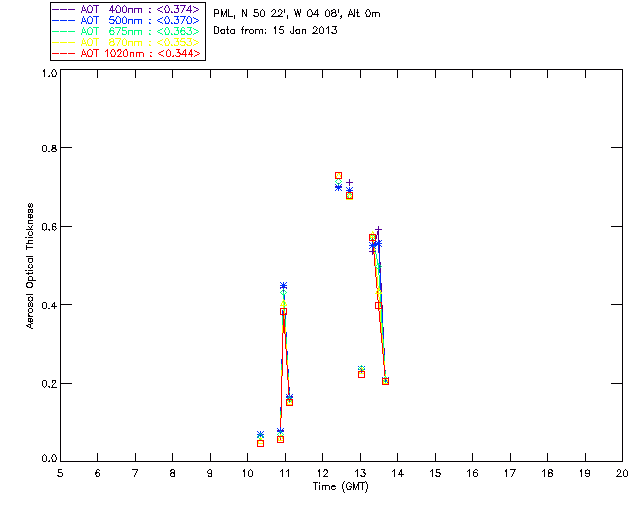640x512 pixels.
Task: Click the x-axis tick label '7'
Action: point(135,473)
